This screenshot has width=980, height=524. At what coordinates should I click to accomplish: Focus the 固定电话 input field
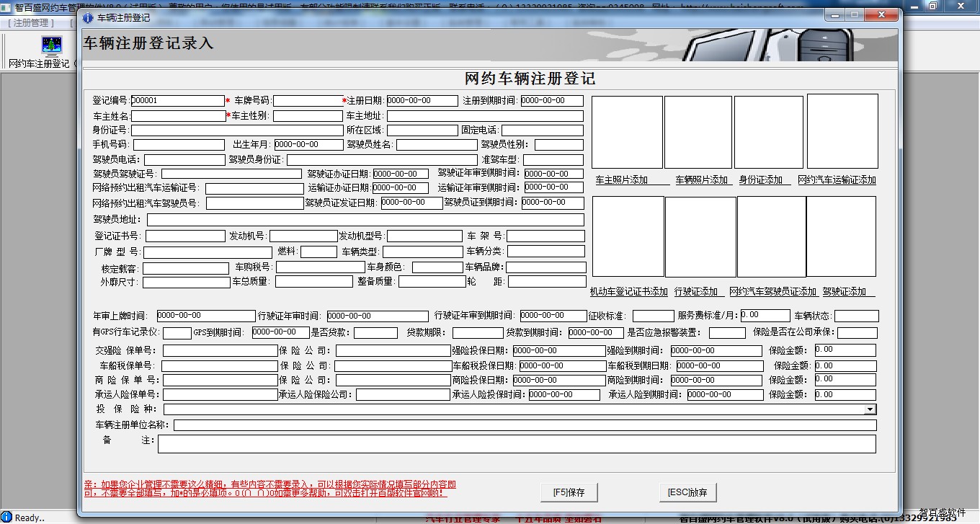click(542, 130)
